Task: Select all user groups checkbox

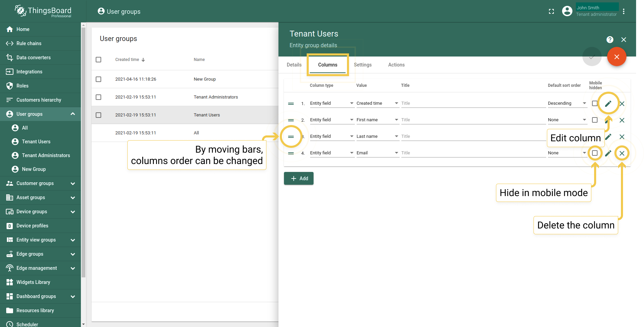Action: [98, 60]
